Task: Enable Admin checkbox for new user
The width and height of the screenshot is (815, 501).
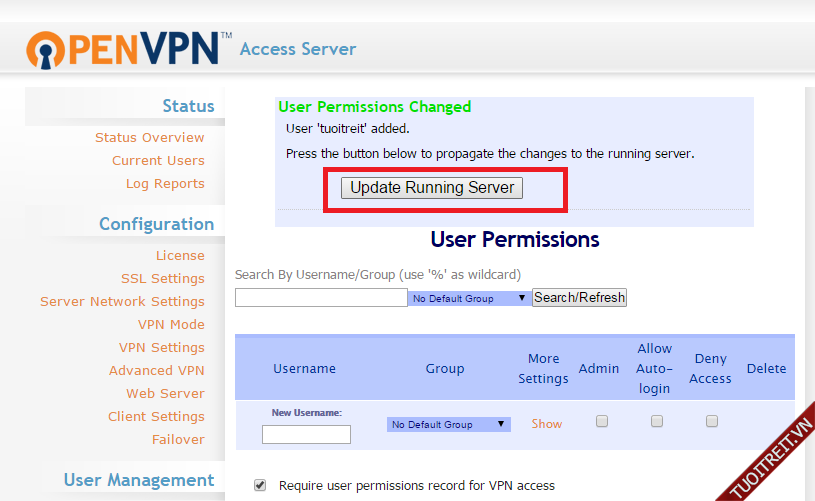Action: click(x=602, y=422)
